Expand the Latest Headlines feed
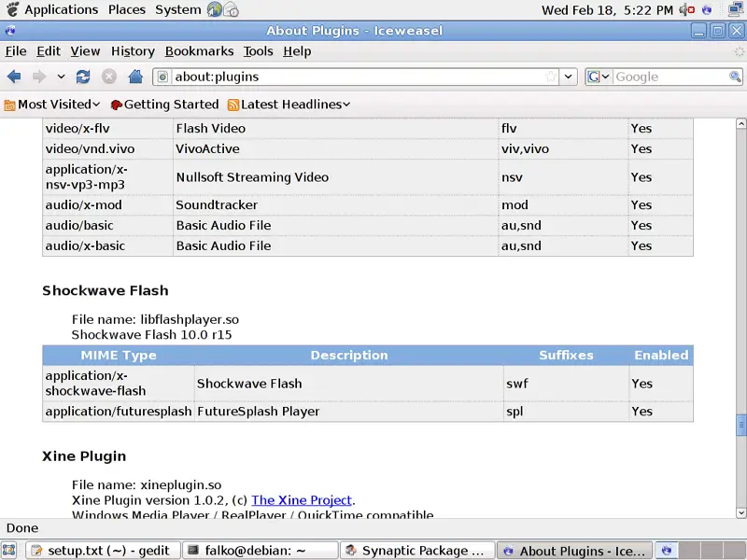This screenshot has width=747, height=560. click(289, 105)
